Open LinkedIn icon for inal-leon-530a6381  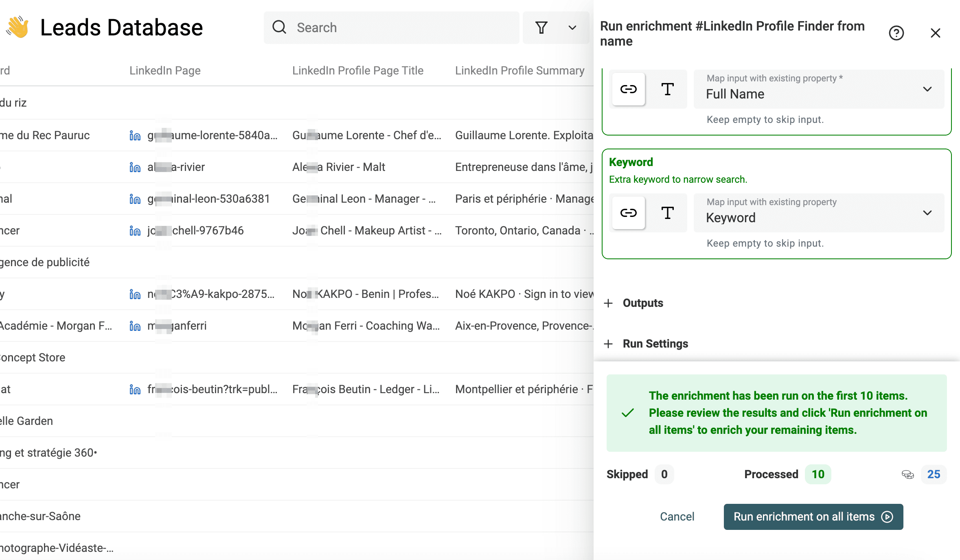[x=135, y=199]
